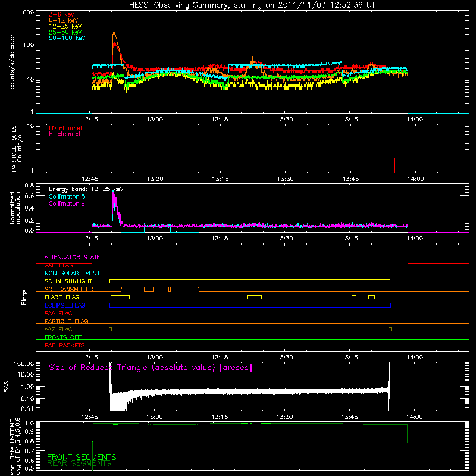Click the NON_SOLAR_EVENT flag label
This screenshot has width=476, height=476.
(72, 273)
